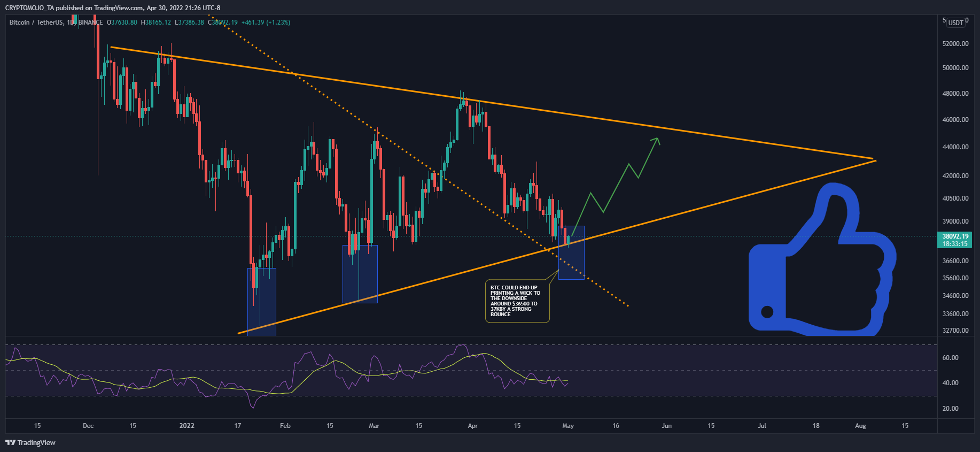The width and height of the screenshot is (980, 452).
Task: Click the Jul label on time axis
Action: point(762,426)
